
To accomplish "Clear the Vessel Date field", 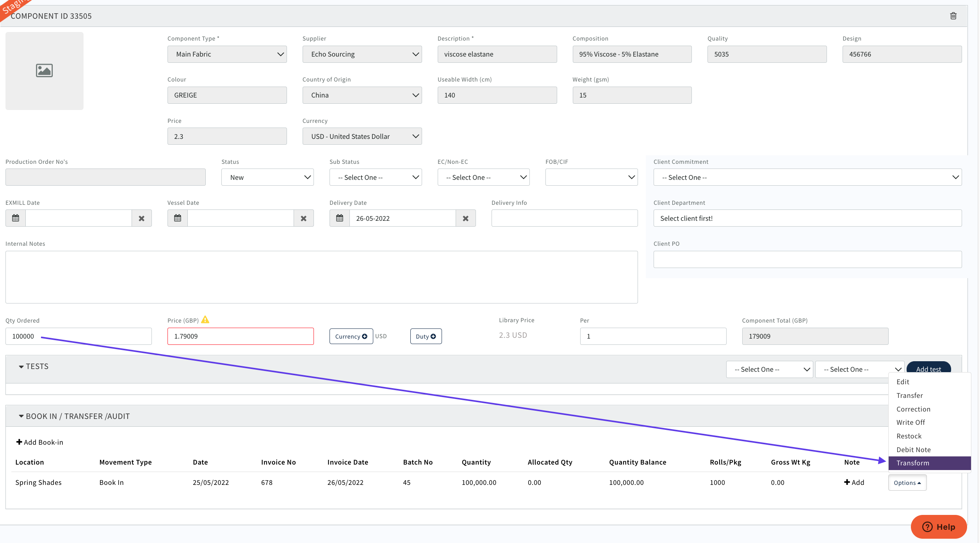I will [x=303, y=218].
